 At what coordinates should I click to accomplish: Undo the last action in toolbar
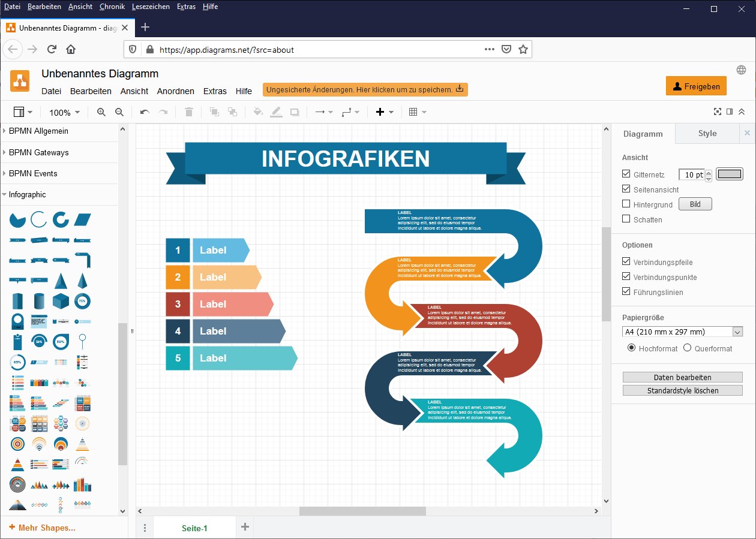(x=145, y=112)
